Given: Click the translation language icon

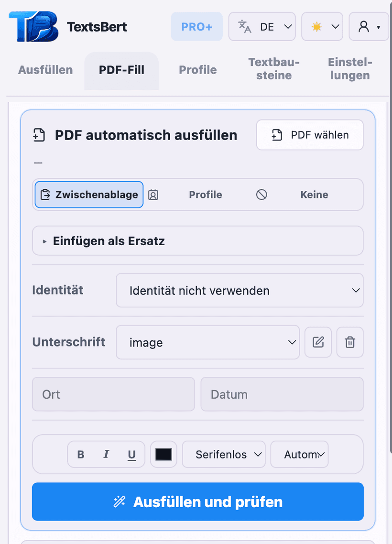Looking at the screenshot, I should (245, 27).
